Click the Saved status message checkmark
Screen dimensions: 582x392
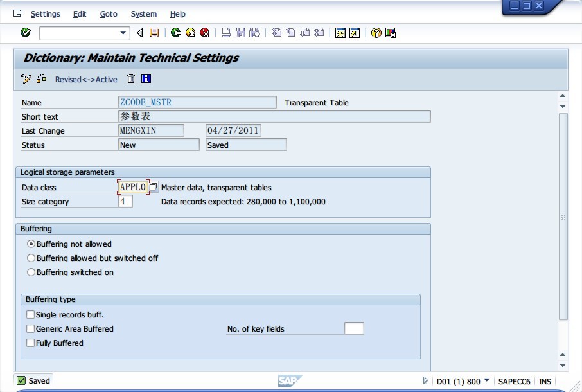pyautogui.click(x=21, y=380)
